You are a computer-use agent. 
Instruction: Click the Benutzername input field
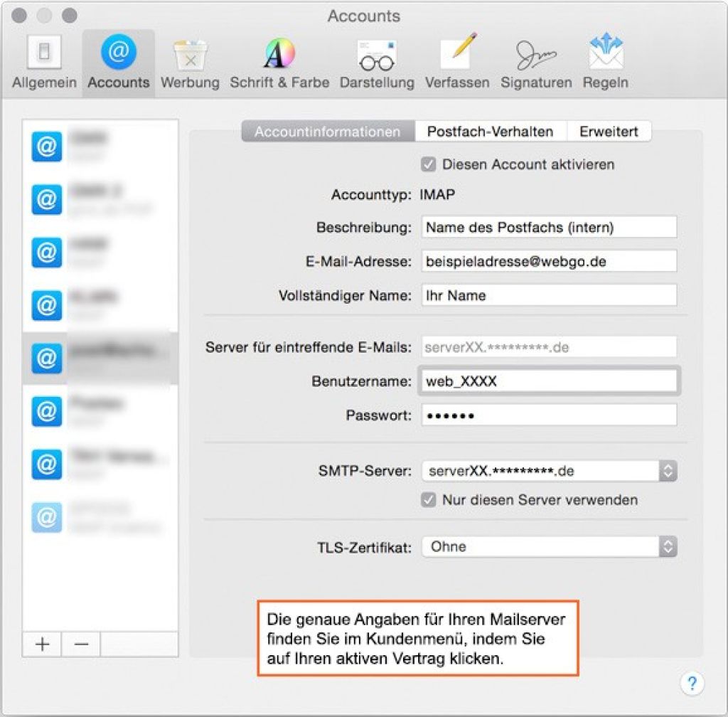pos(548,381)
